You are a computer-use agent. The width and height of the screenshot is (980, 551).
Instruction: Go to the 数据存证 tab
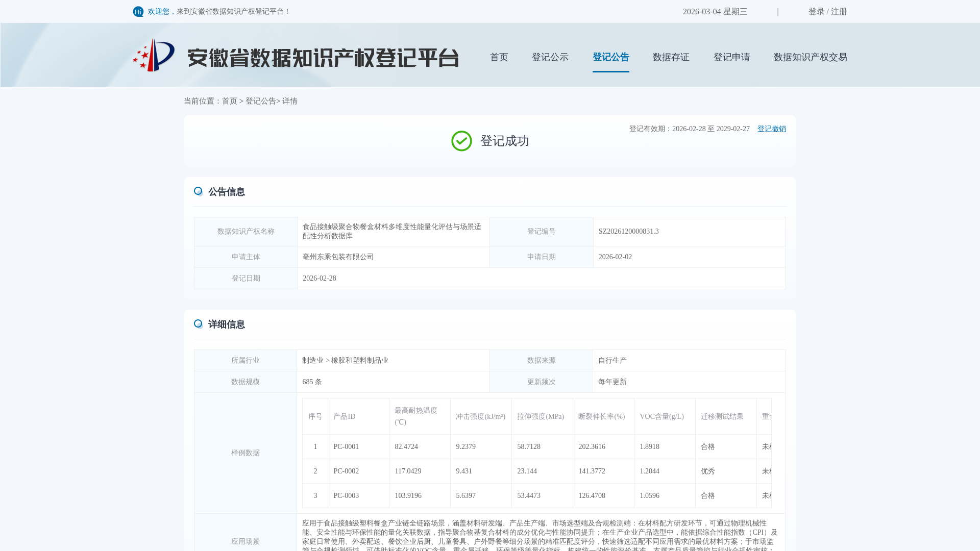point(671,57)
